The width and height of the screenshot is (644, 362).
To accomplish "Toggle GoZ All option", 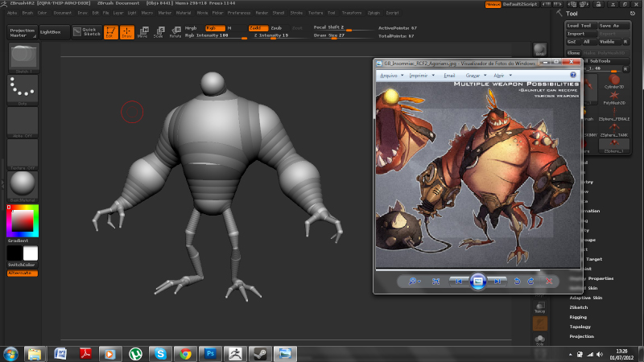I will (587, 42).
